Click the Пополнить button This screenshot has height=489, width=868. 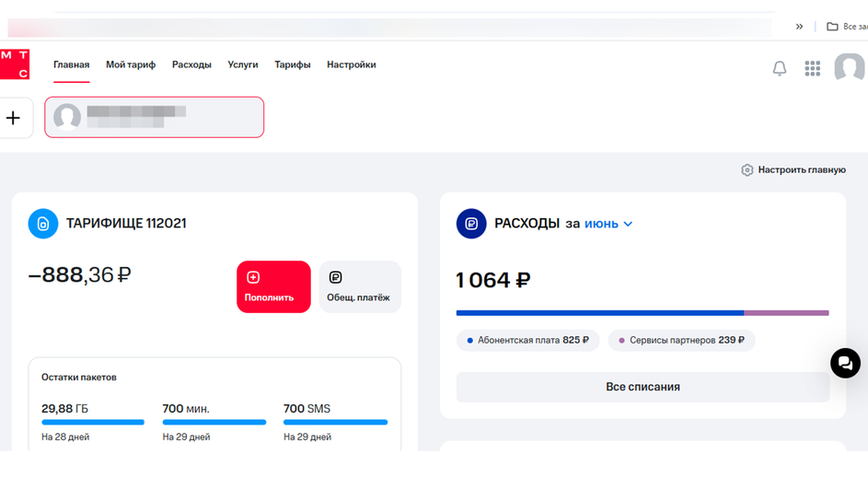(273, 287)
